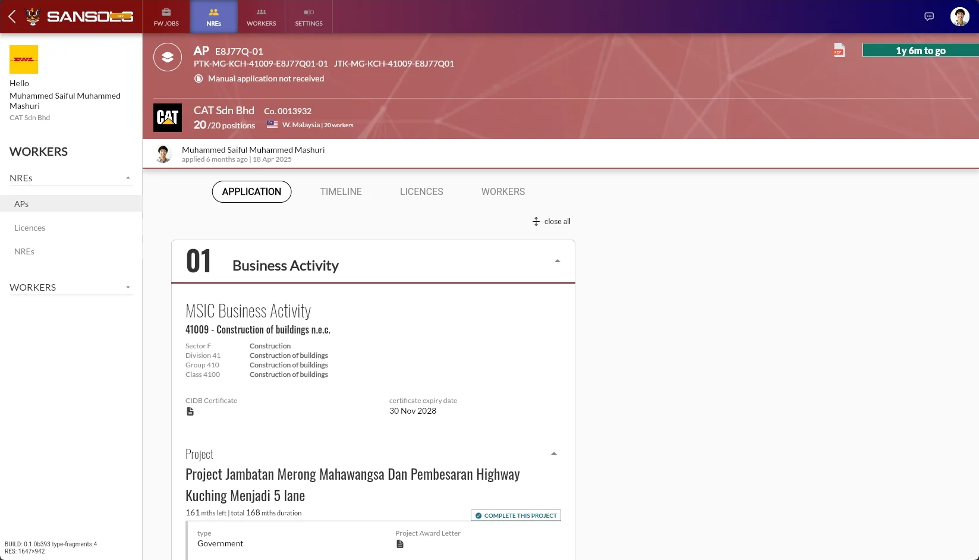
Task: Open applicant Muhammed Saiful's avatar
Action: point(163,154)
